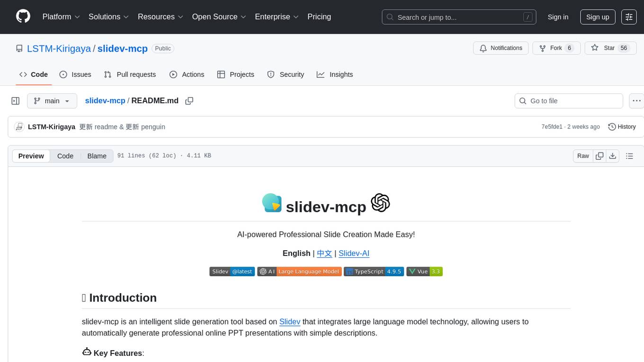Image resolution: width=644 pixels, height=362 pixels.
Task: Click the Slidev logo image in the heading
Action: (x=272, y=203)
